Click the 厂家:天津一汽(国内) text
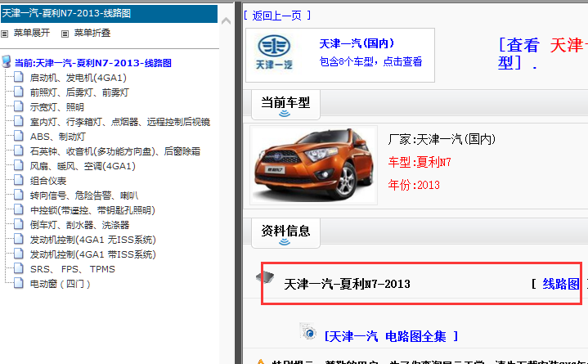588x364 pixels. [x=442, y=140]
